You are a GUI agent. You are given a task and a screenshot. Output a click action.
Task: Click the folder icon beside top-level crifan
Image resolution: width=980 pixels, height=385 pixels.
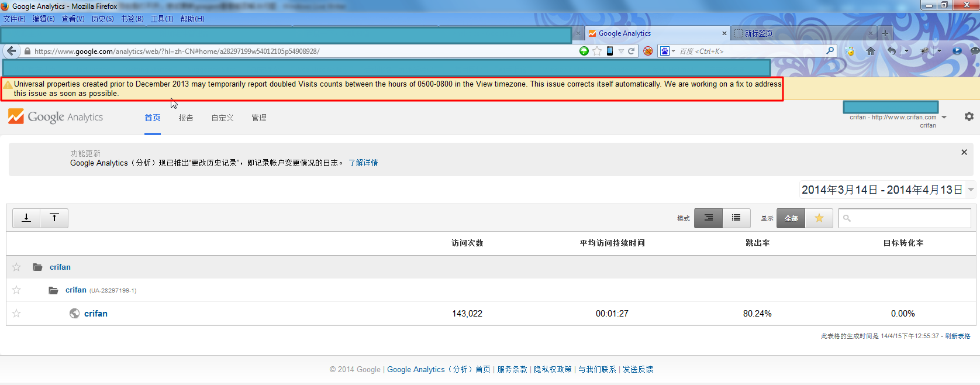37,267
